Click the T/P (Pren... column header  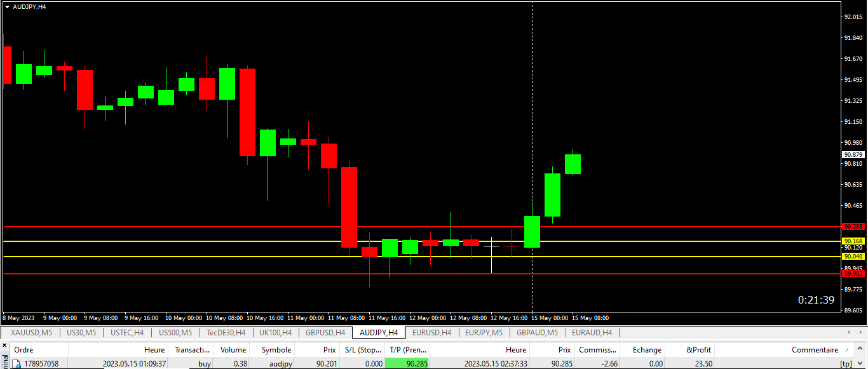[x=408, y=350]
